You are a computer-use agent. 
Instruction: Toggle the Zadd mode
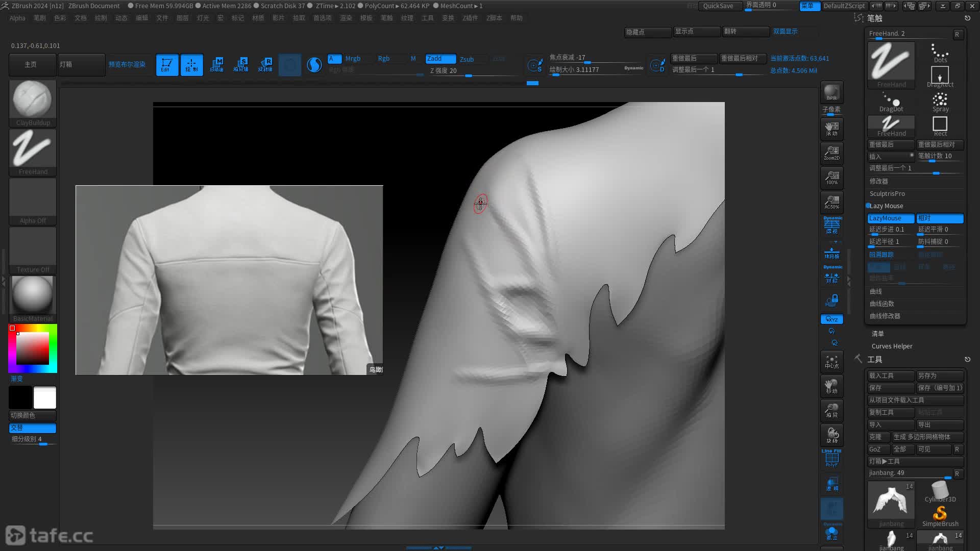pos(440,59)
